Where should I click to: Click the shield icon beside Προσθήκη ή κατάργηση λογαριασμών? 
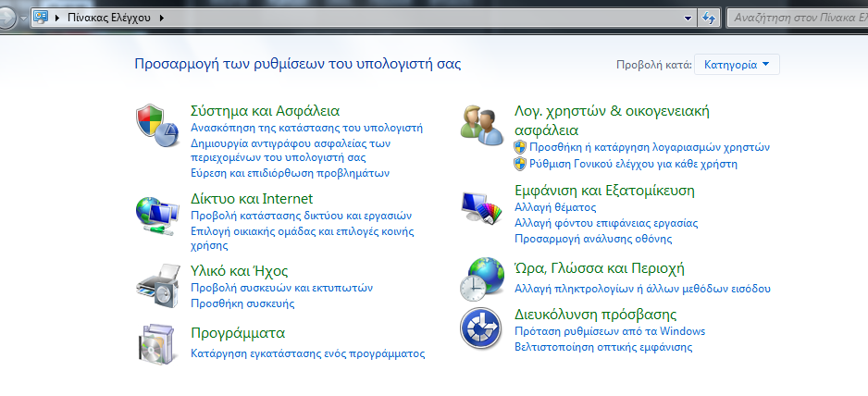pyautogui.click(x=520, y=147)
